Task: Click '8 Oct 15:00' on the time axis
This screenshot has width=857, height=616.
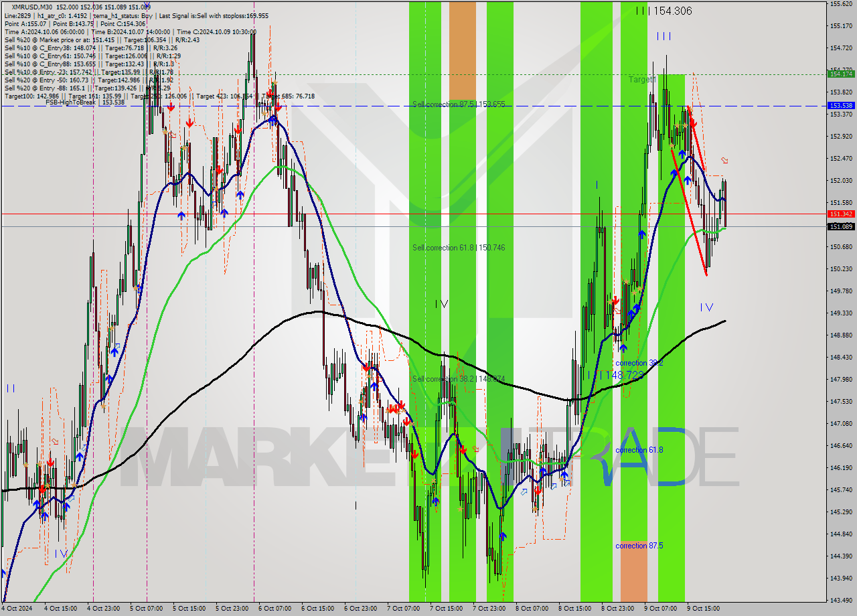Action: [574, 609]
